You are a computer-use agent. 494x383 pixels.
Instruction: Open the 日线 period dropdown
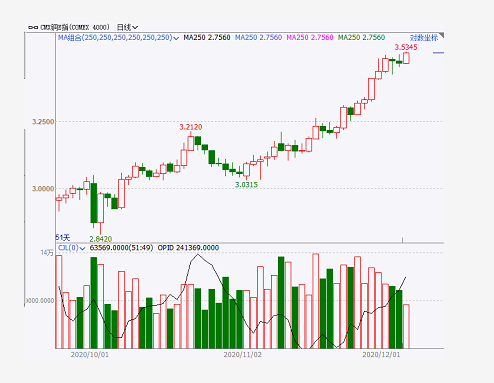[x=127, y=27]
